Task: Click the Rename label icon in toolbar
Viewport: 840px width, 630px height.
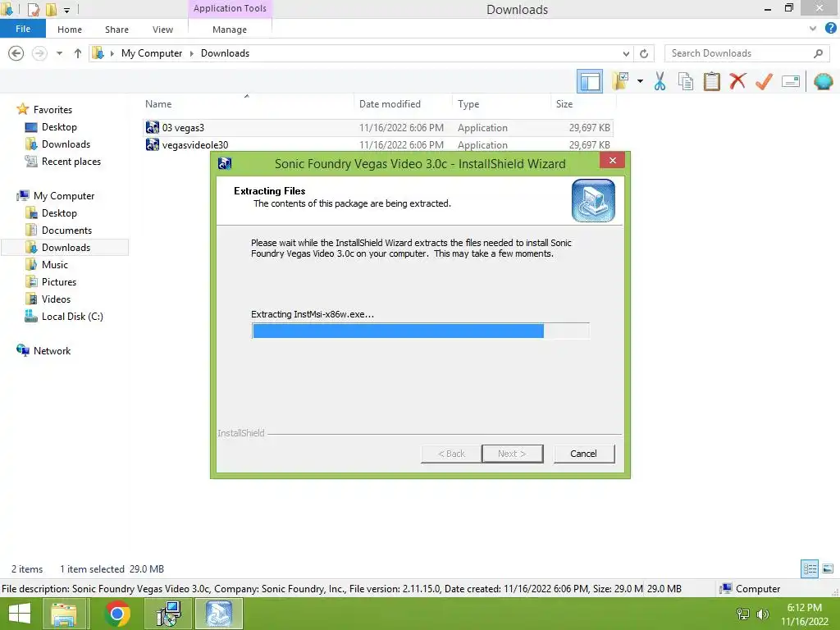Action: pos(791,81)
